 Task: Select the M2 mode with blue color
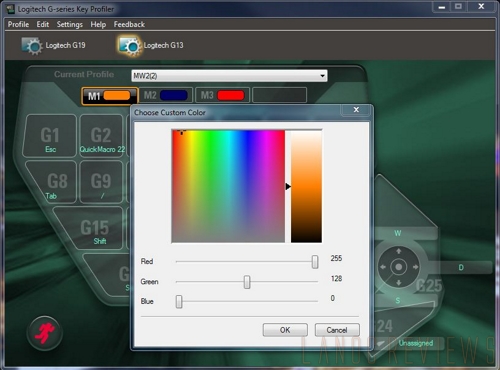pos(166,95)
